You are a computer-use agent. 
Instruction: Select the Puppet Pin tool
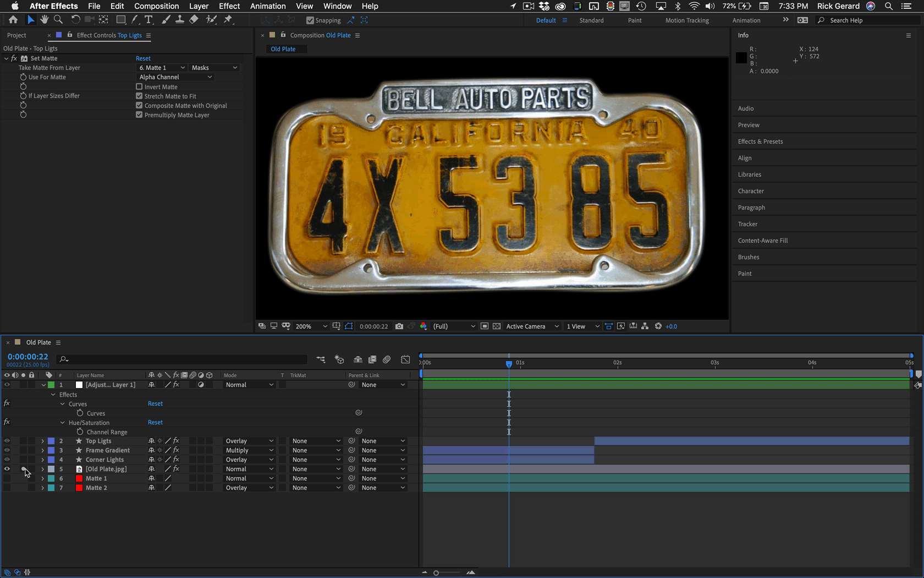228,20
